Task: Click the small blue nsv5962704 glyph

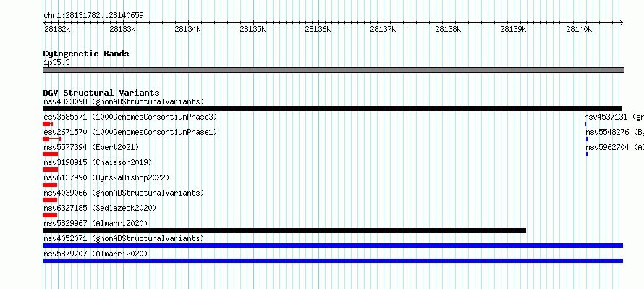Action: click(587, 154)
